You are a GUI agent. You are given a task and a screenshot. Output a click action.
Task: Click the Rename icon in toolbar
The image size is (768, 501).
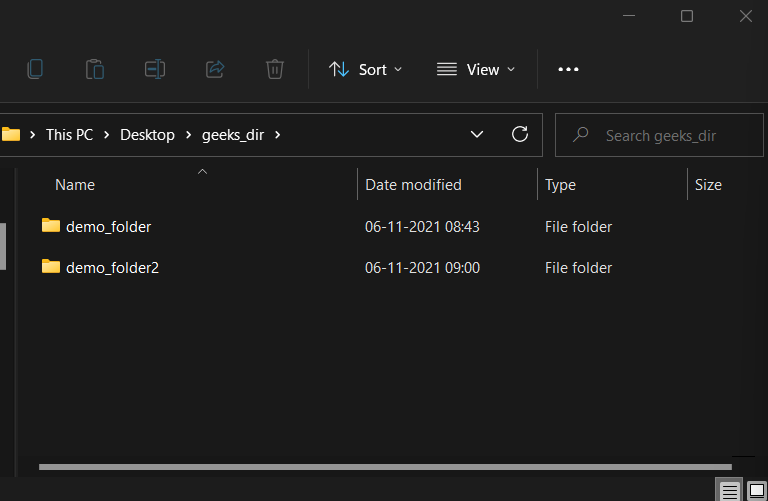tap(155, 69)
